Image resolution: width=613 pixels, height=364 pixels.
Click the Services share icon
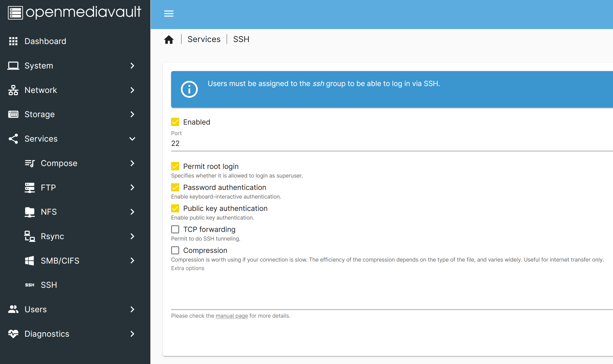(13, 139)
